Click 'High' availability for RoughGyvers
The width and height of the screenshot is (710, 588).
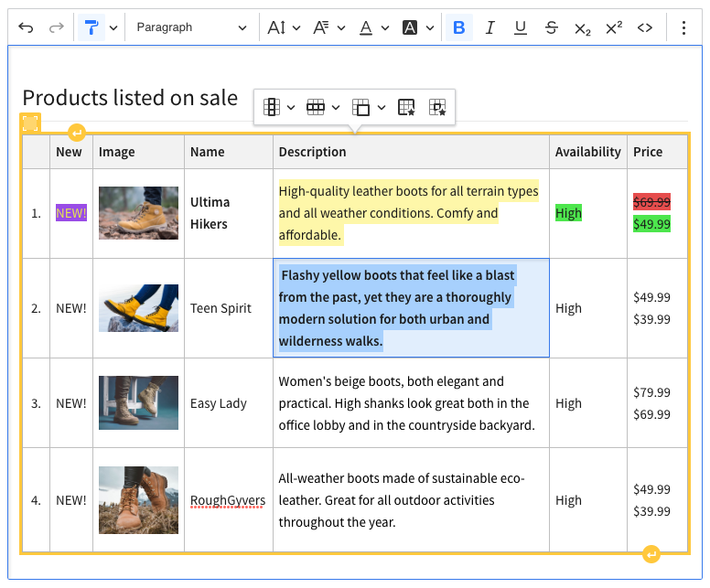(568, 500)
